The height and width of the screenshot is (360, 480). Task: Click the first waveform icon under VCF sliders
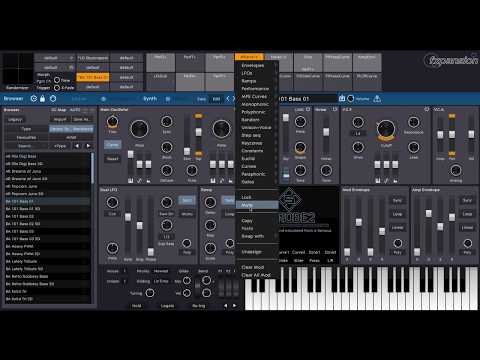point(377,181)
